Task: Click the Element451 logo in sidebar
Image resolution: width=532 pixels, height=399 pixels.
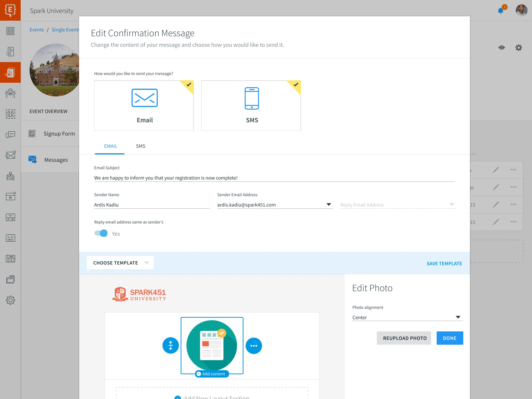Action: [x=10, y=10]
